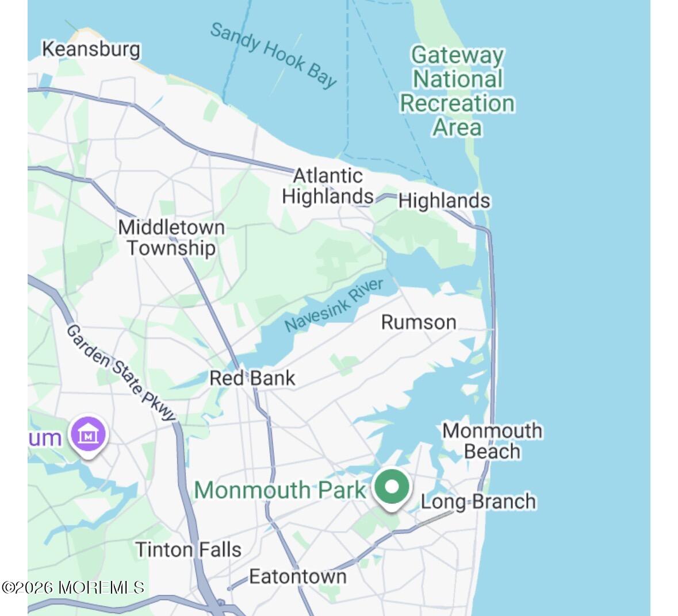Click the truncated purple museum text
Image resolution: width=678 pixels, height=616 pixels.
click(44, 438)
